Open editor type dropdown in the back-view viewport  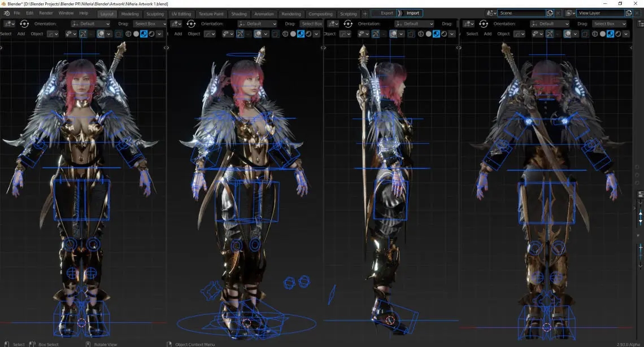point(469,24)
